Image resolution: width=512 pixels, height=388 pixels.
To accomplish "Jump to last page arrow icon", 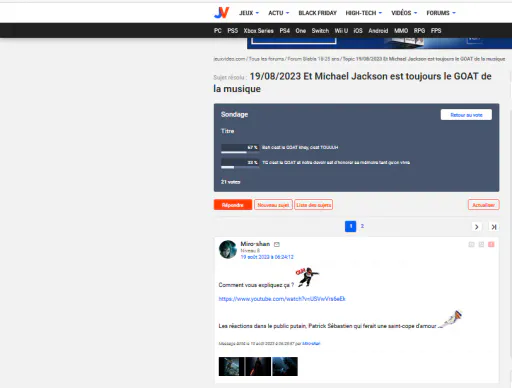I will (x=494, y=227).
